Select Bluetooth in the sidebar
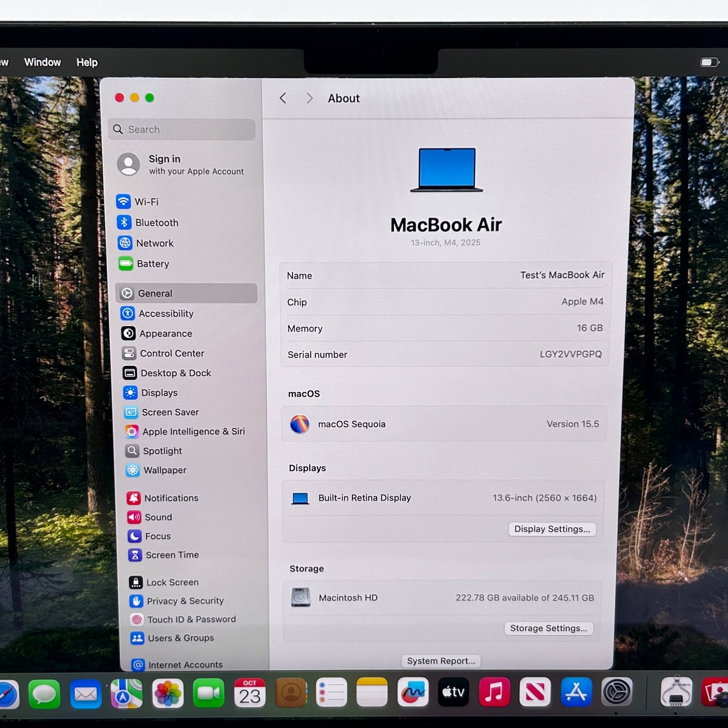Screen dimensions: 728x728 click(156, 222)
